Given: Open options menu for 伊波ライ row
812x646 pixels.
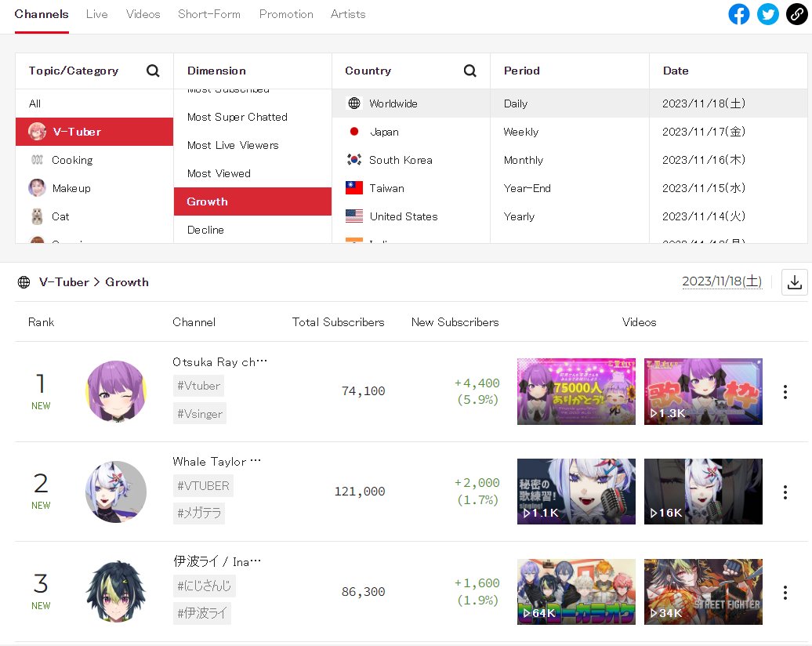Looking at the screenshot, I should click(785, 592).
